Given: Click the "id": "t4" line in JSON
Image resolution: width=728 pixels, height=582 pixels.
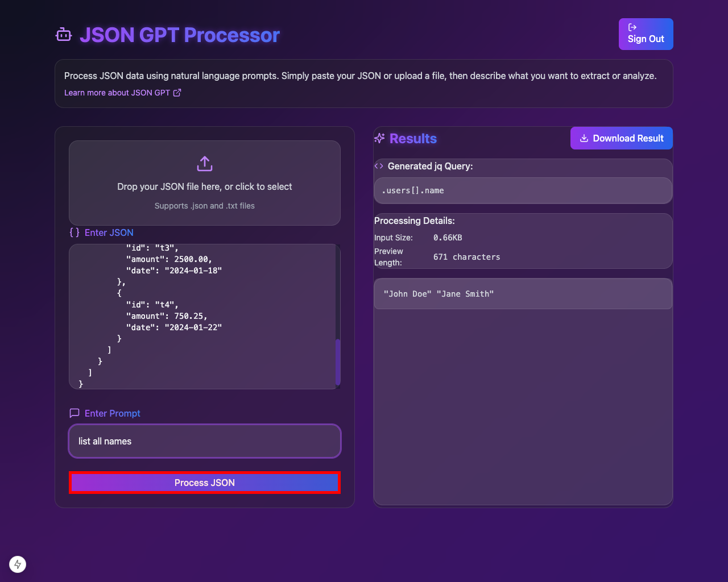Looking at the screenshot, I should (152, 305).
